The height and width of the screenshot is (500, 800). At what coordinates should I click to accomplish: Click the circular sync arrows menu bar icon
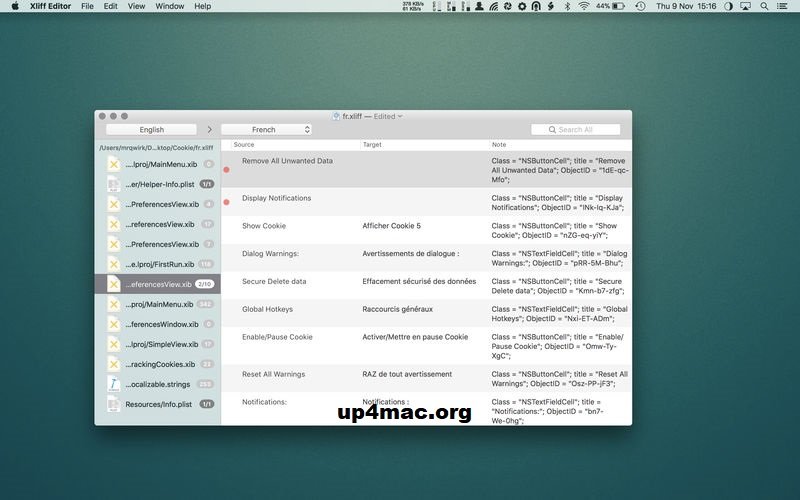508,6
